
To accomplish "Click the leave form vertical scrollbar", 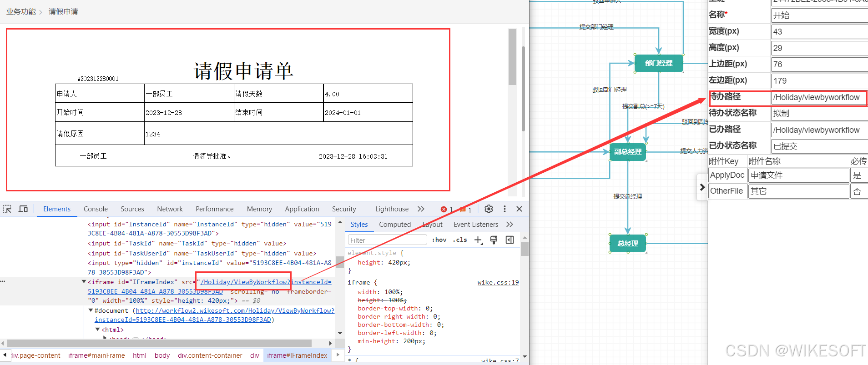I will (512, 57).
